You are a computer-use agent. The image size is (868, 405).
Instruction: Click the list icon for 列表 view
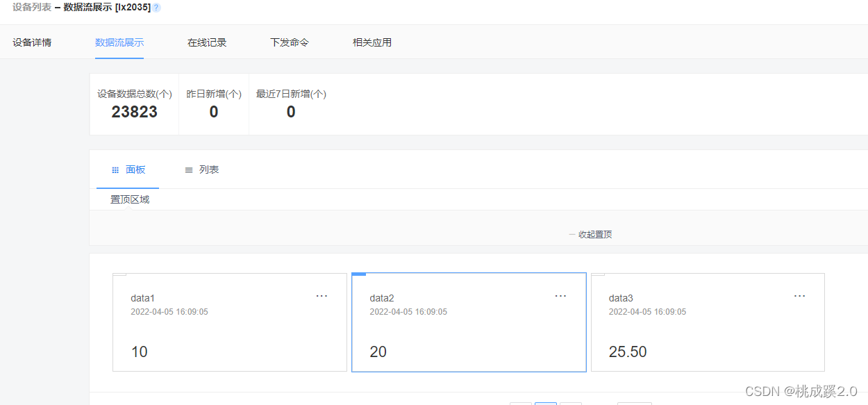188,170
